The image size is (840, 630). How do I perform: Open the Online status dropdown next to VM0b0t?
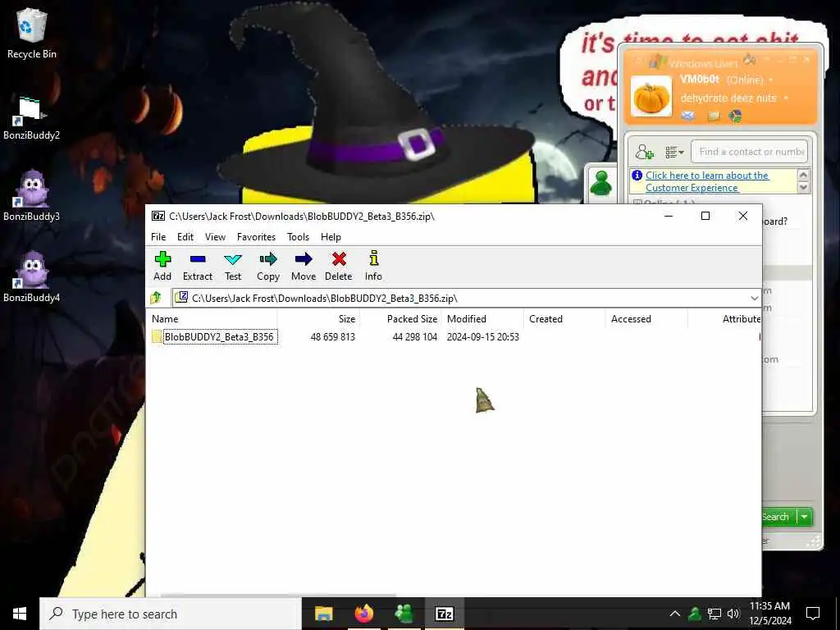click(x=771, y=80)
